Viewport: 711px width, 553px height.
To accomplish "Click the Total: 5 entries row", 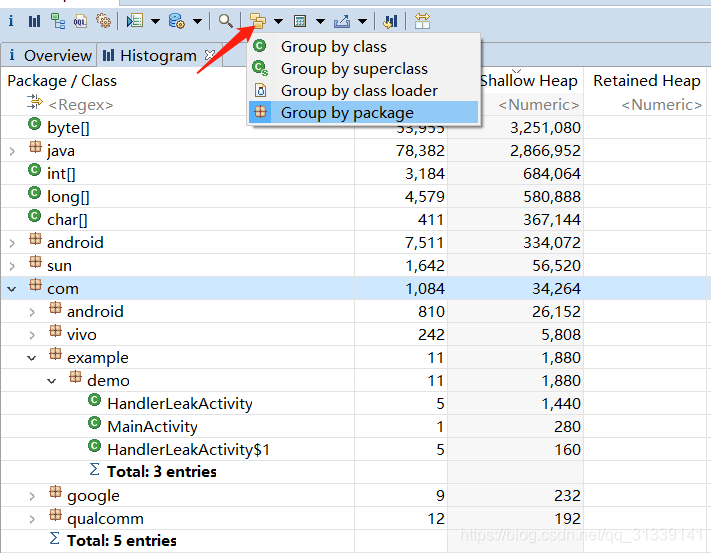I will click(x=122, y=540).
